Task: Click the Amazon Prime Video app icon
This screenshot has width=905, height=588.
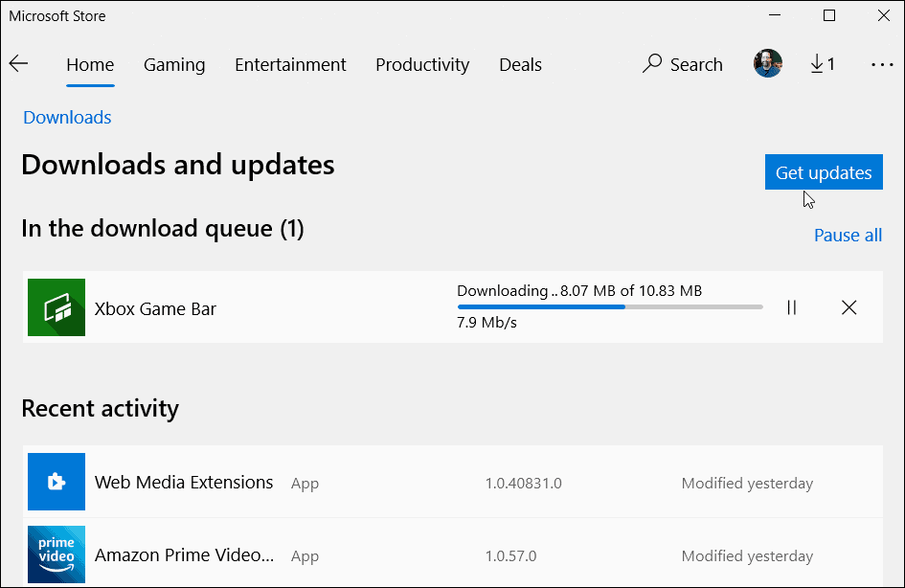Action: point(57,554)
